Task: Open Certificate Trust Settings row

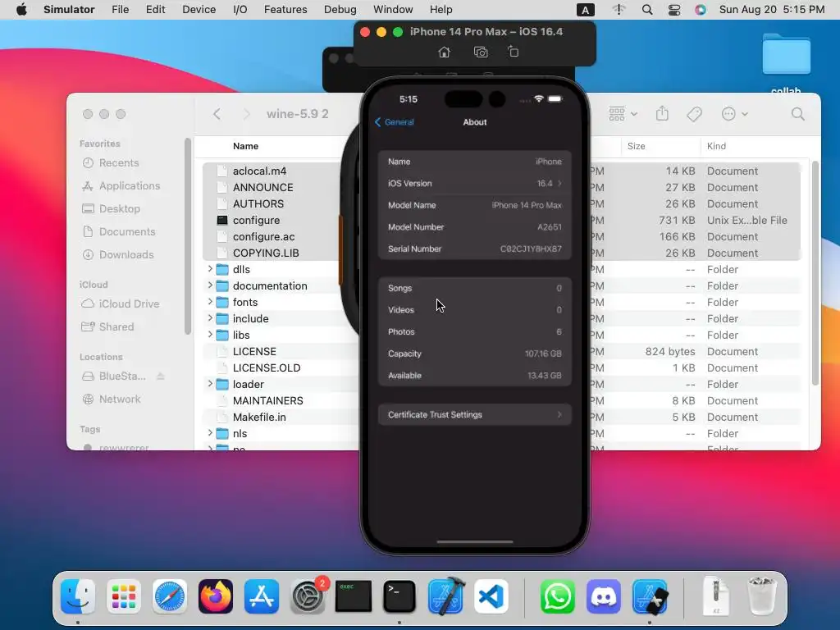Action: tap(475, 414)
